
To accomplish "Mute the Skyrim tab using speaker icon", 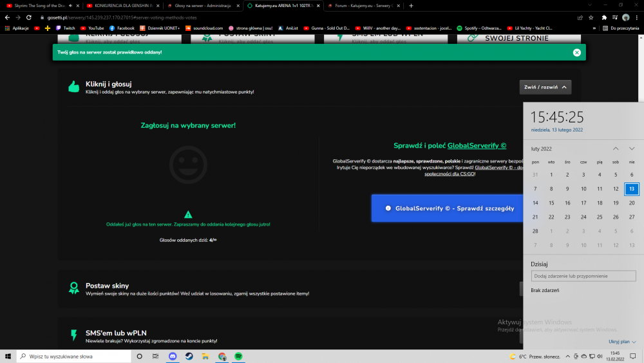I will [x=70, y=6].
